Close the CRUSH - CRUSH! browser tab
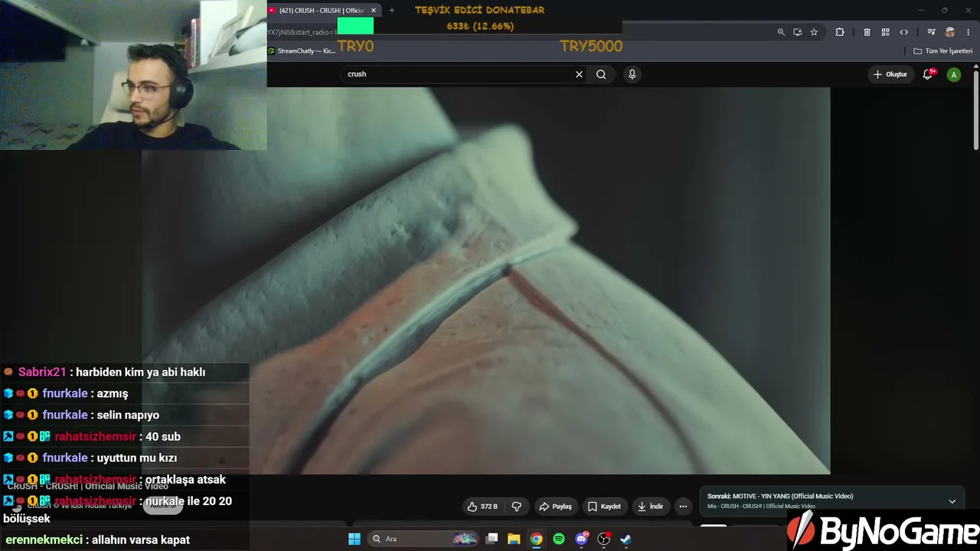 pyautogui.click(x=374, y=11)
